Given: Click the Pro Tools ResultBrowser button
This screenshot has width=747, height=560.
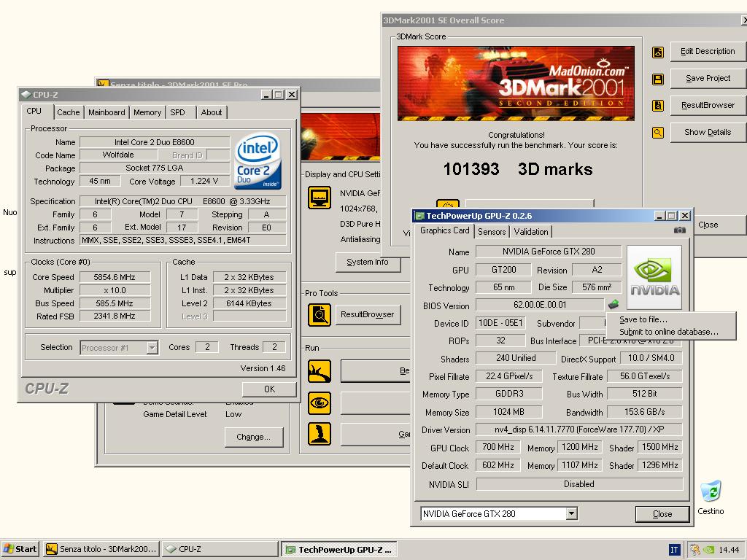Looking at the screenshot, I should click(368, 315).
